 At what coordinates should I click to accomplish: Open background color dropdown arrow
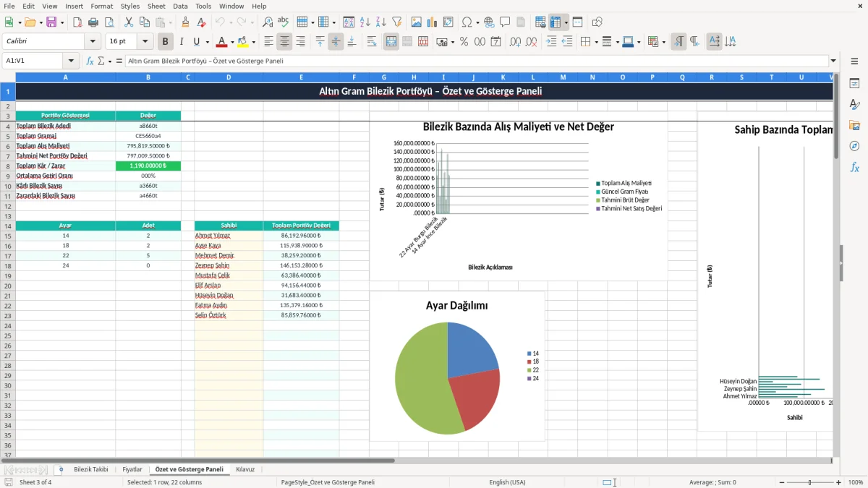(253, 42)
